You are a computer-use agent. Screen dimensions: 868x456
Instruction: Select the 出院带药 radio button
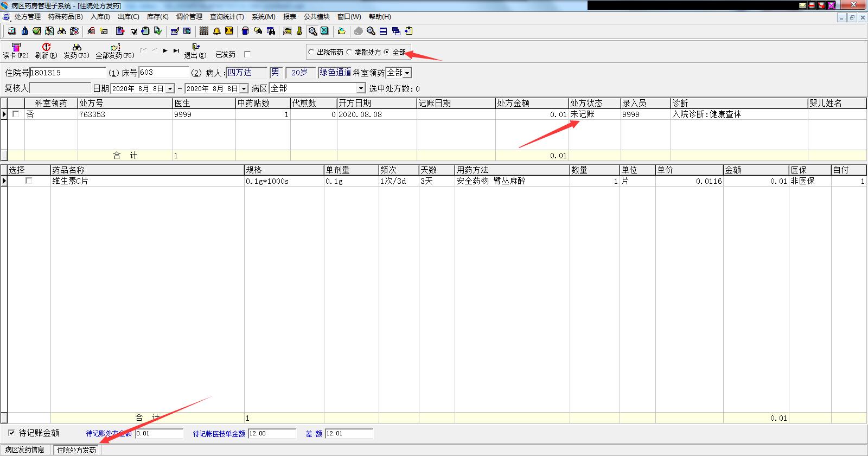tap(311, 52)
